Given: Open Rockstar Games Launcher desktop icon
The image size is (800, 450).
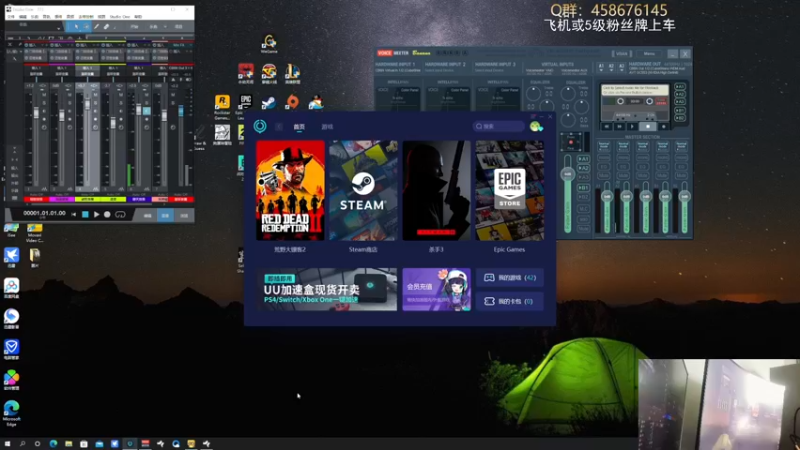Looking at the screenshot, I should pyautogui.click(x=222, y=107).
